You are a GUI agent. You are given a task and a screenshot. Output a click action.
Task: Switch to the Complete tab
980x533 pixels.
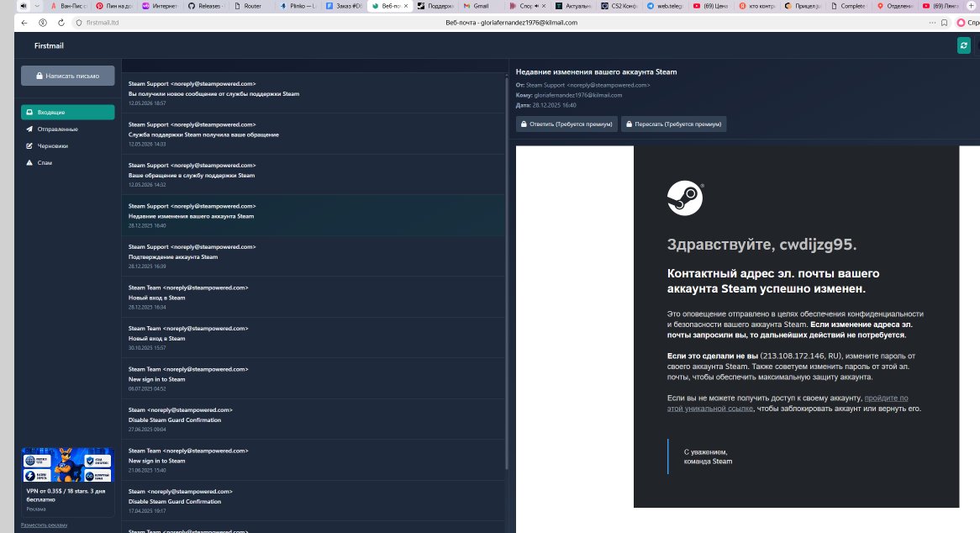(848, 6)
